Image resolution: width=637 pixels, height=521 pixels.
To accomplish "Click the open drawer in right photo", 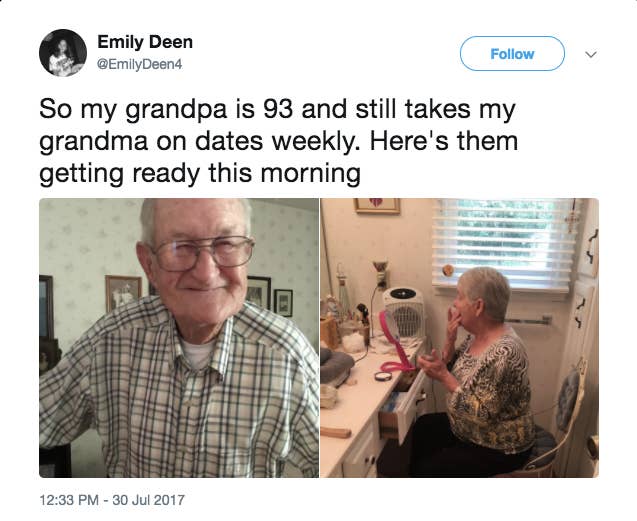I will coord(401,410).
